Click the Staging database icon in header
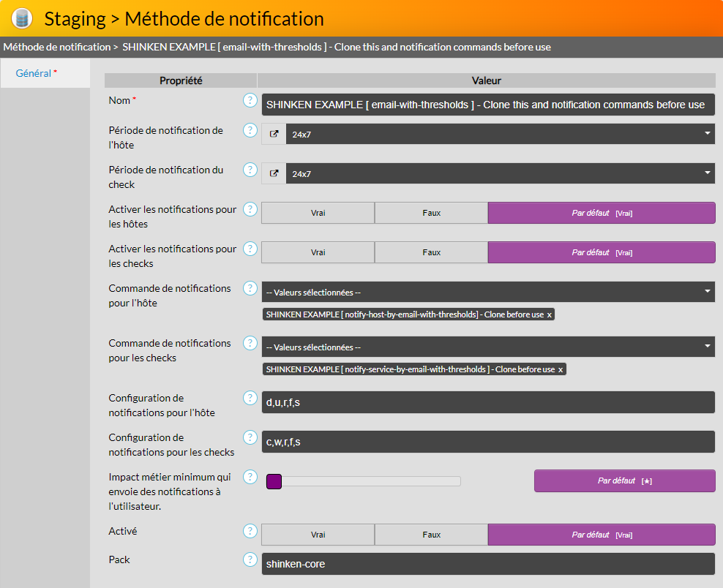723x588 pixels. click(x=22, y=18)
